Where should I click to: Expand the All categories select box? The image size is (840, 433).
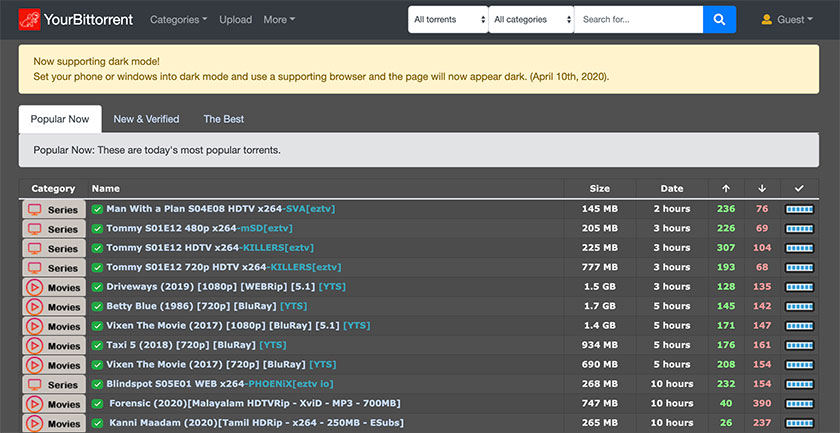[x=531, y=19]
